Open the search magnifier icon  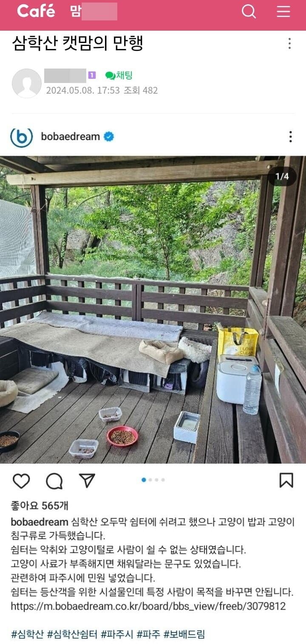click(x=249, y=11)
